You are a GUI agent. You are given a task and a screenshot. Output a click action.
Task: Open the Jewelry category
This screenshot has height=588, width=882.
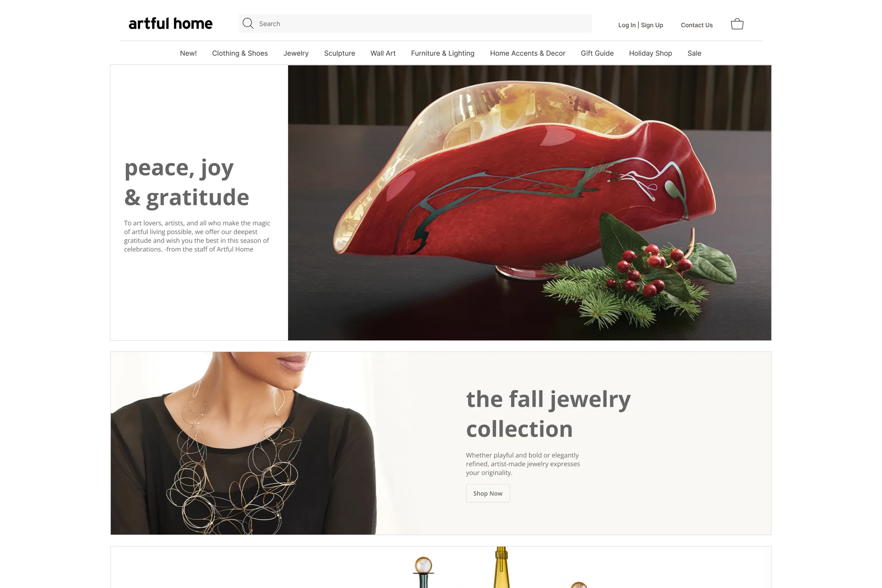296,53
